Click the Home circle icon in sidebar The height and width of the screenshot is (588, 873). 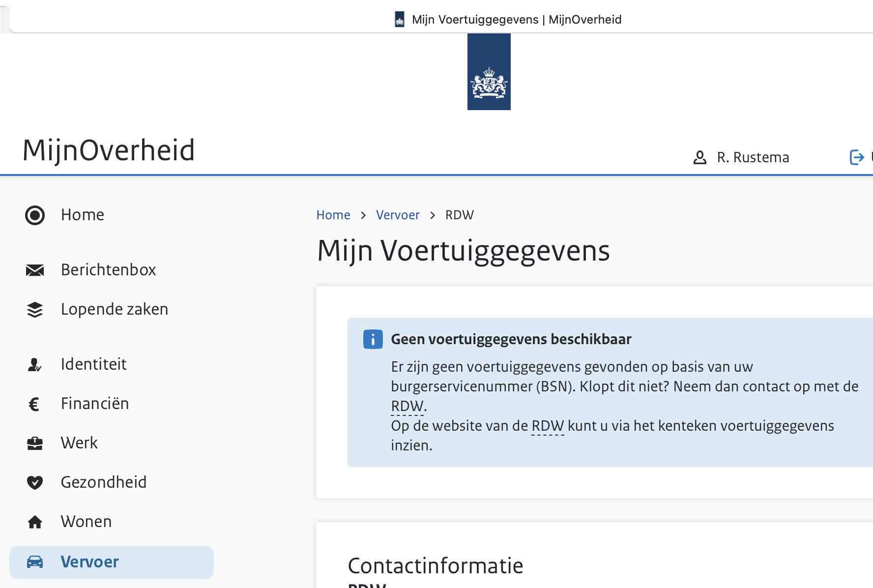pyautogui.click(x=35, y=215)
